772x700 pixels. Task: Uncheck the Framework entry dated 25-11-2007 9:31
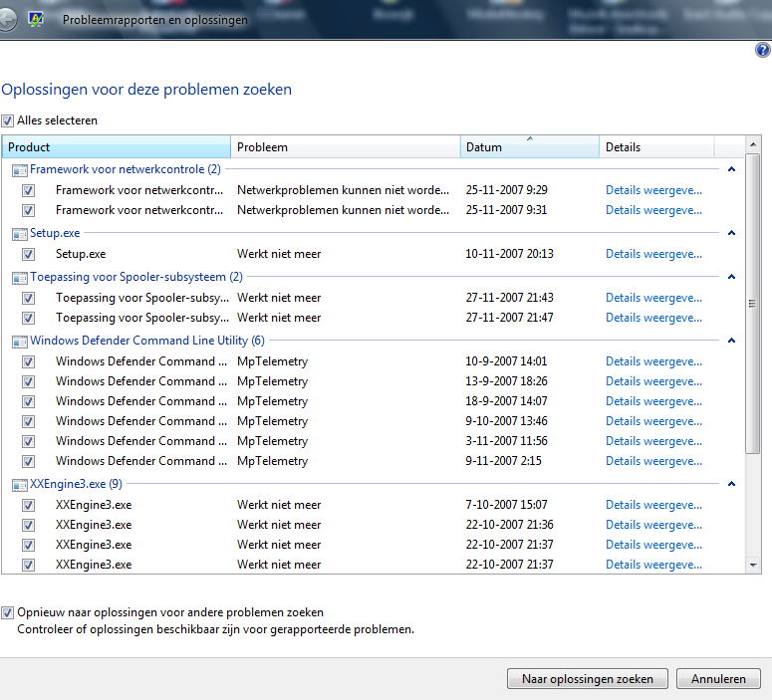click(x=29, y=211)
